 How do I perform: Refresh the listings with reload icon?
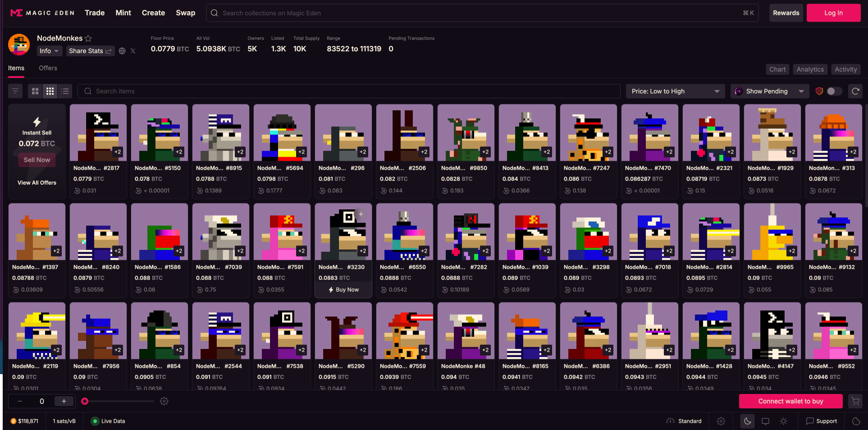855,91
